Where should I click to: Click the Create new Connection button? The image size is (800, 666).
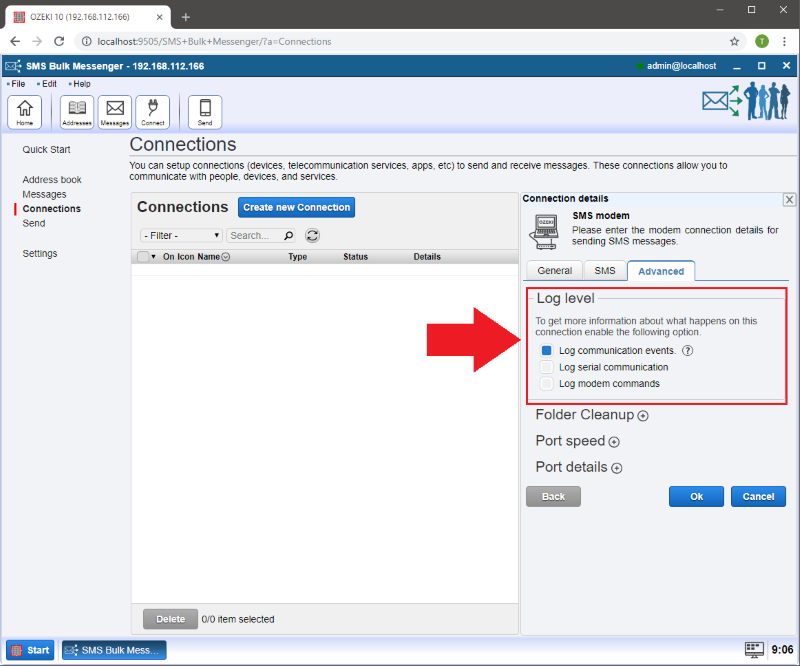tap(296, 207)
